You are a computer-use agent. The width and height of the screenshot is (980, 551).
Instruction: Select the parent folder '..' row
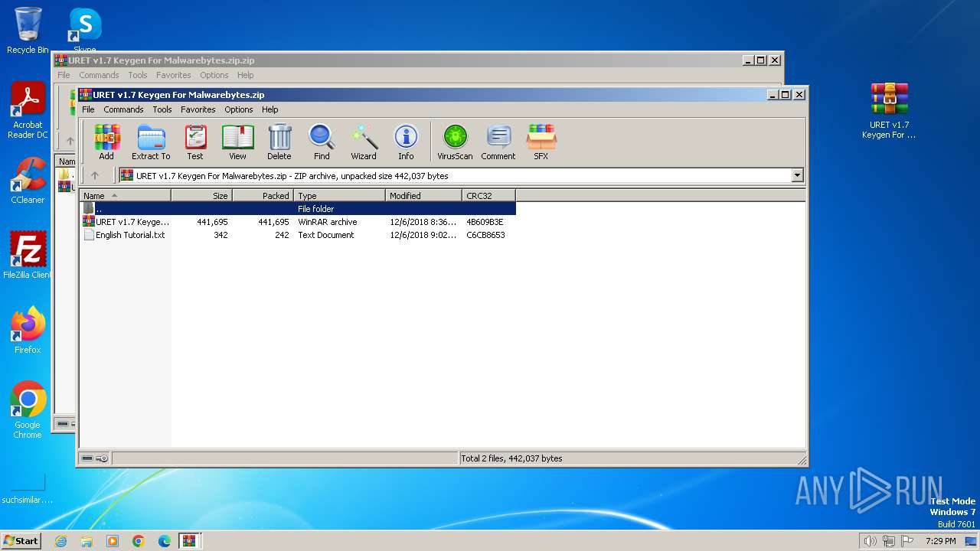(x=298, y=209)
